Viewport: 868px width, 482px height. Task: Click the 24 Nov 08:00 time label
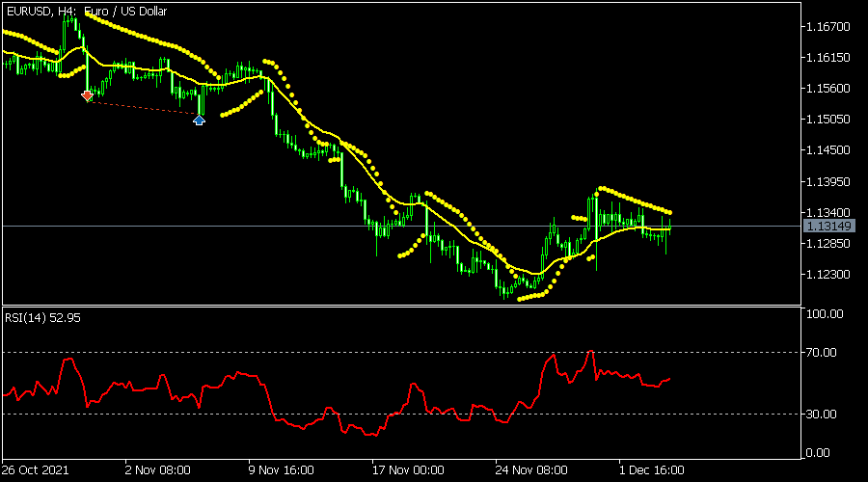531,470
